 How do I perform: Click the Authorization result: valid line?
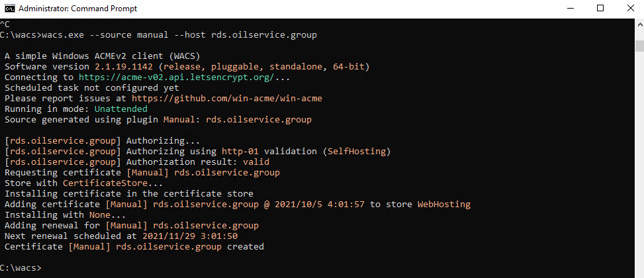pos(137,162)
